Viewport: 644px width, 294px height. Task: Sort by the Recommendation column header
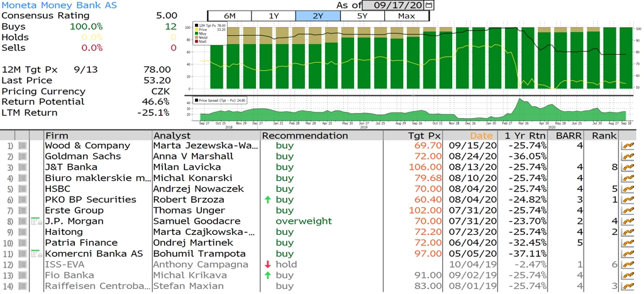[322, 135]
